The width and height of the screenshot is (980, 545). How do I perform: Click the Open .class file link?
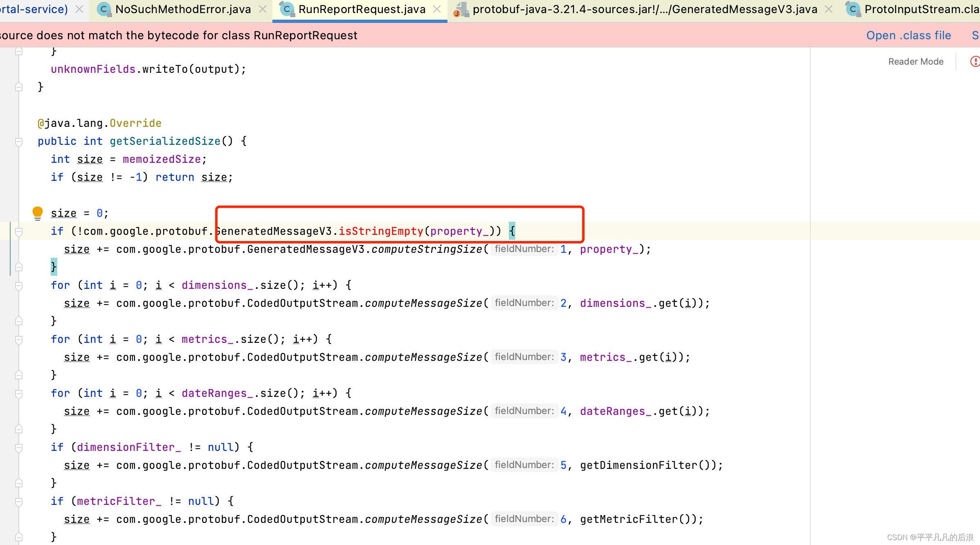909,35
